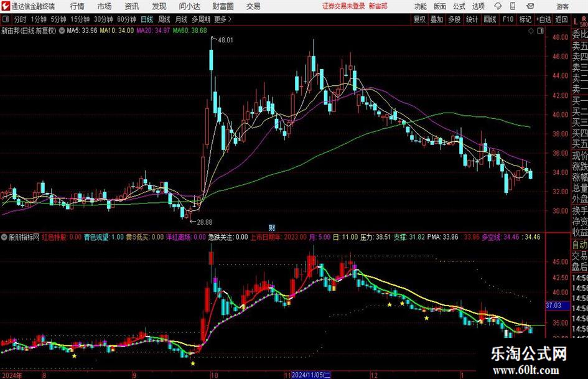Open 多周期 multi-period view
This screenshot has height=379, width=588.
(x=201, y=19)
